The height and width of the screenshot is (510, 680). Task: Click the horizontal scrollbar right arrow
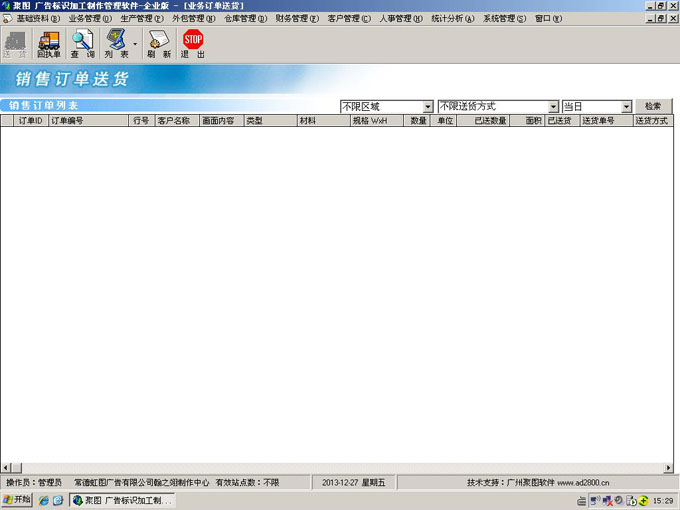(x=669, y=468)
